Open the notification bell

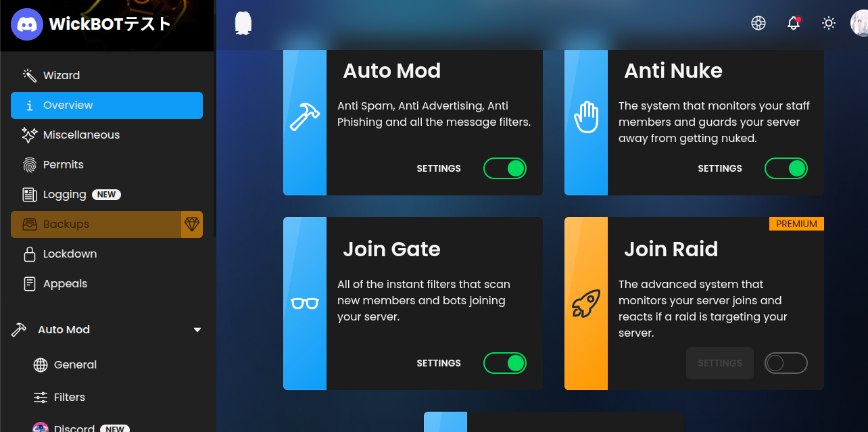(793, 23)
